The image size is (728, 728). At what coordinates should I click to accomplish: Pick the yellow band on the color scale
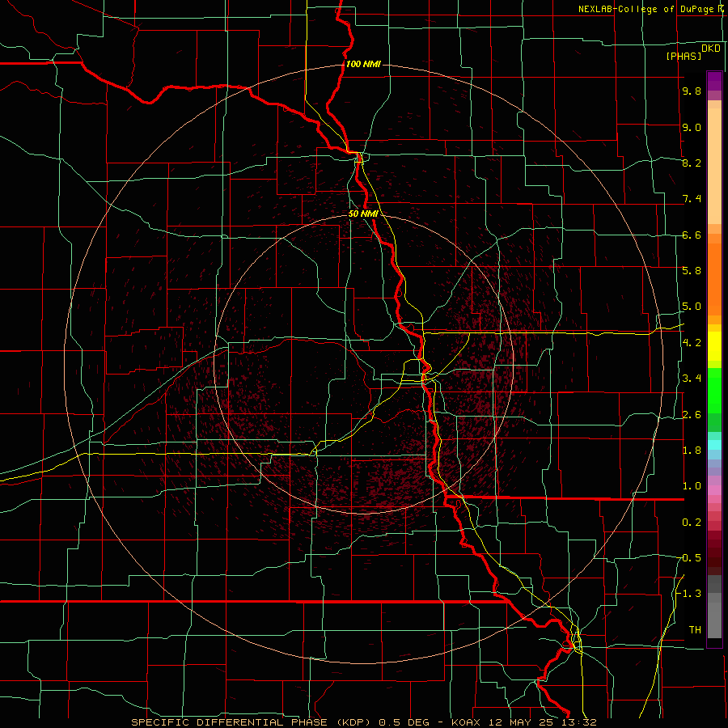[714, 346]
